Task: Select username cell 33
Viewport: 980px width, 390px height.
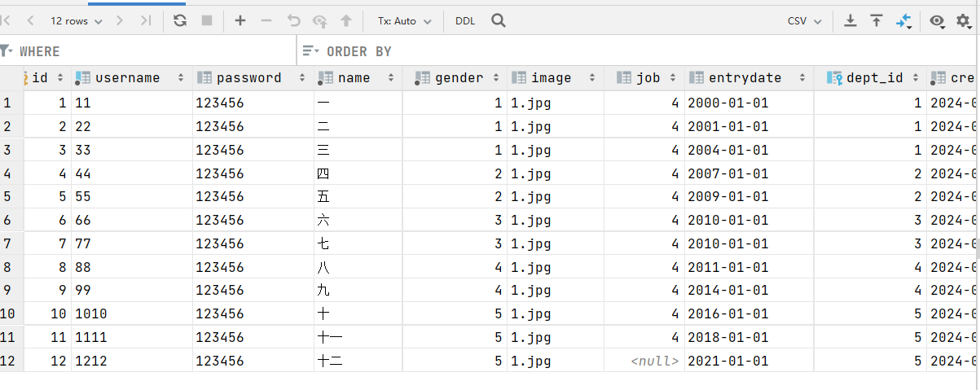Action: pos(132,150)
